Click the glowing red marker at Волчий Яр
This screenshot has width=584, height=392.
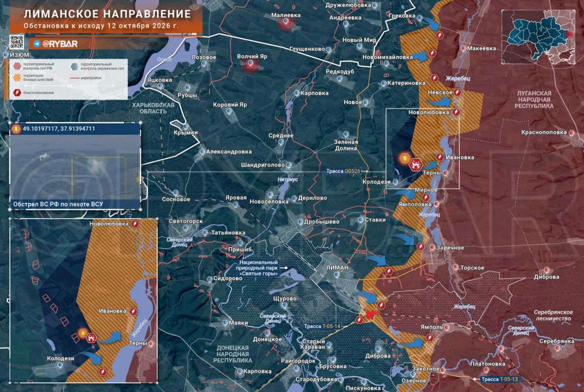tap(251, 64)
